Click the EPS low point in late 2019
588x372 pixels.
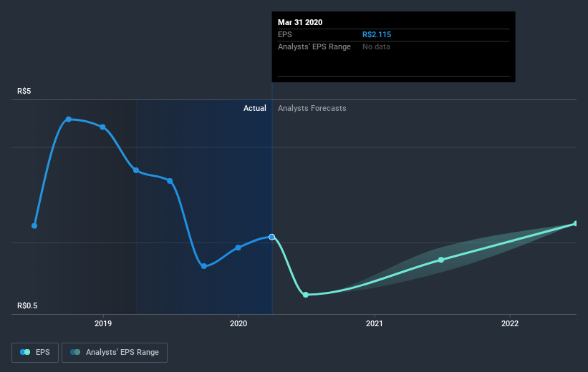(204, 266)
